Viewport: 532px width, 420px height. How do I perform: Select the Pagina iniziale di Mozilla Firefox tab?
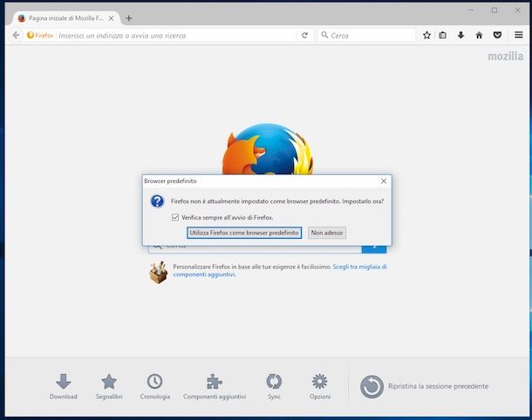click(x=65, y=18)
